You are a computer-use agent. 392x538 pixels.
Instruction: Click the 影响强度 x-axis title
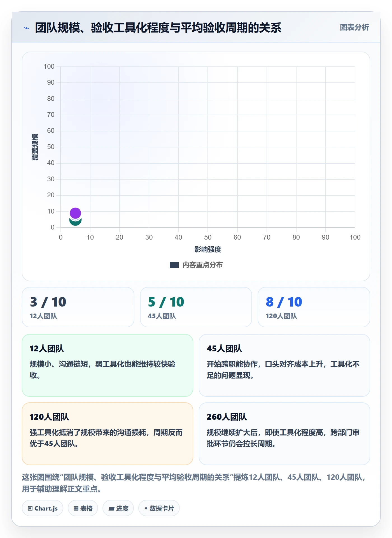[x=208, y=249]
